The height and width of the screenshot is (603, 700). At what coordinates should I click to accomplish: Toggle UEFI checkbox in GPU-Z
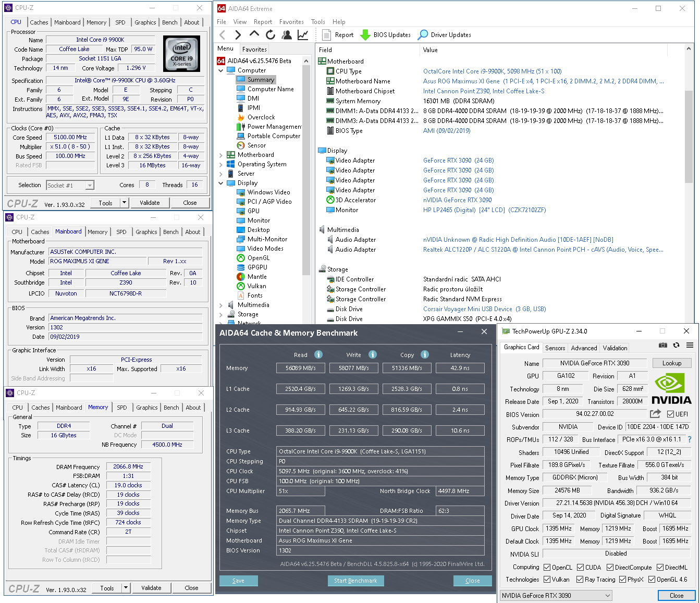coord(670,414)
